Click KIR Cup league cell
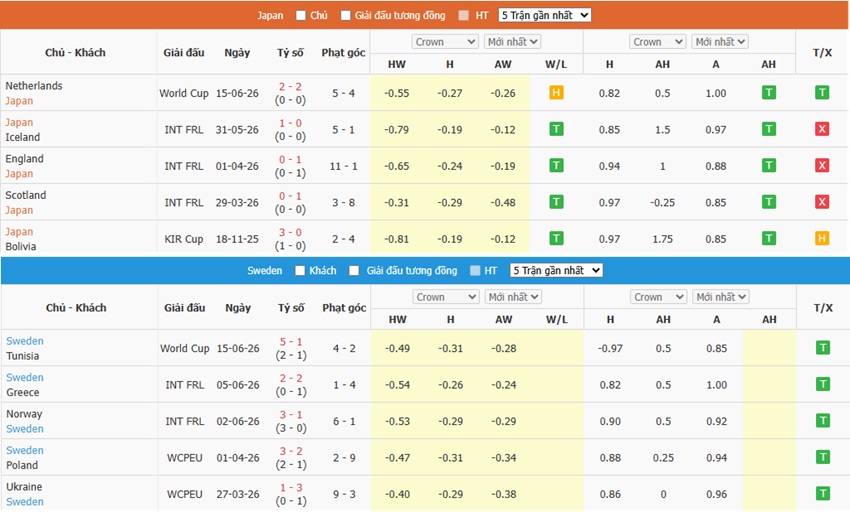This screenshot has height=512, width=850. click(184, 239)
